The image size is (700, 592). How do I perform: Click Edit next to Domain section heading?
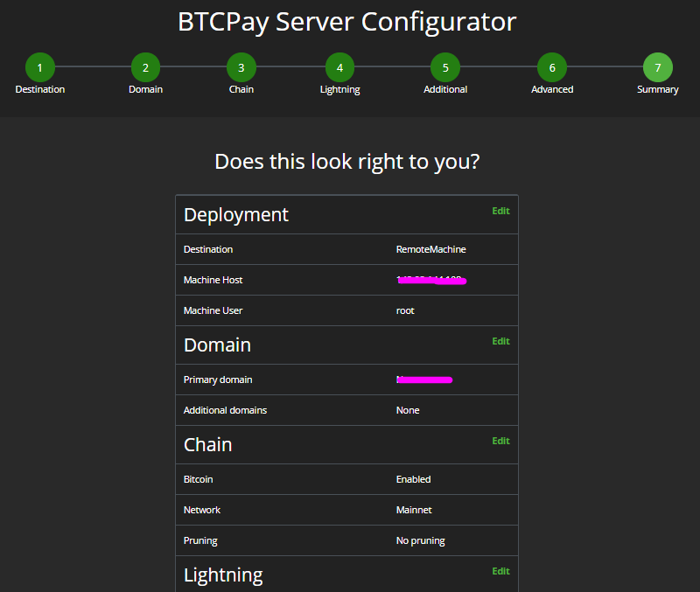[500, 341]
